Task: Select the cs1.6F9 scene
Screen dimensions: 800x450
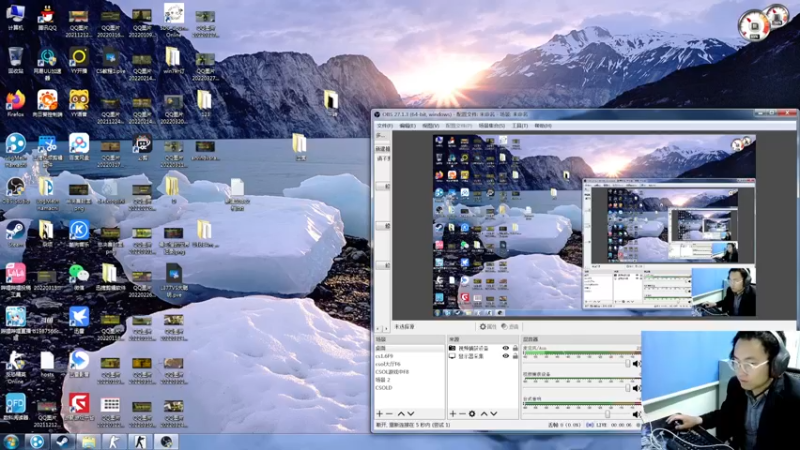Action: [409, 356]
